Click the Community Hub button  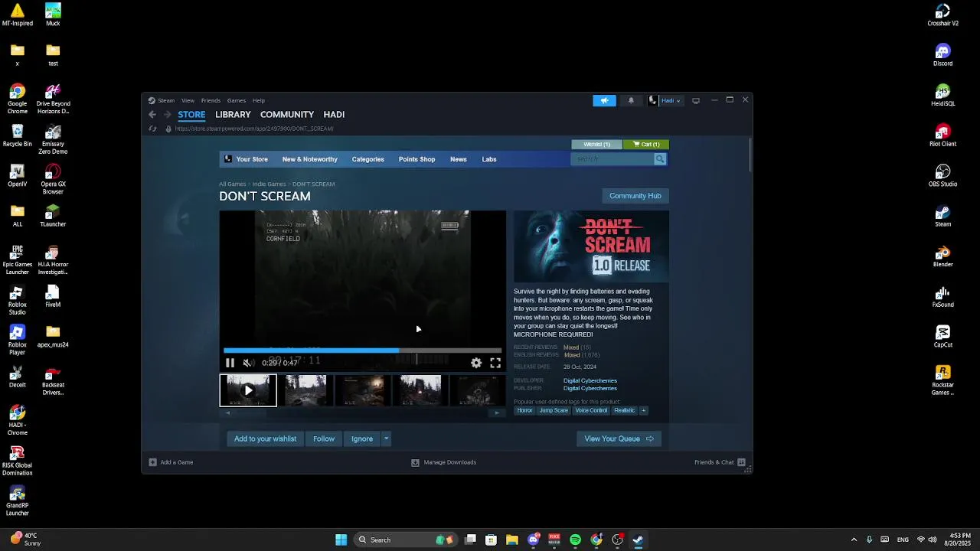pos(635,196)
